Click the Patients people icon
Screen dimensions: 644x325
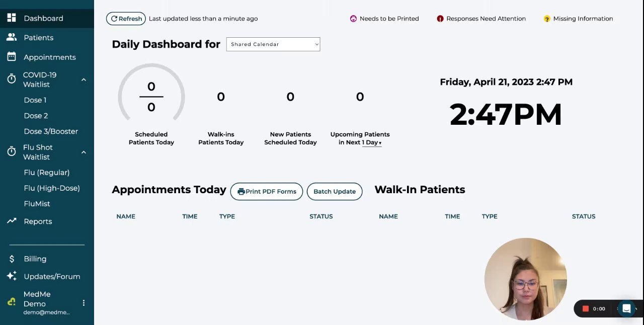pos(12,38)
